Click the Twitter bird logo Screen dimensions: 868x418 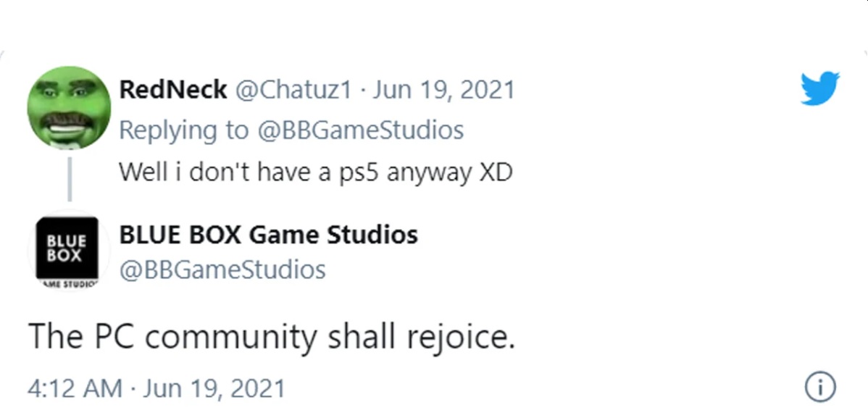(x=819, y=88)
